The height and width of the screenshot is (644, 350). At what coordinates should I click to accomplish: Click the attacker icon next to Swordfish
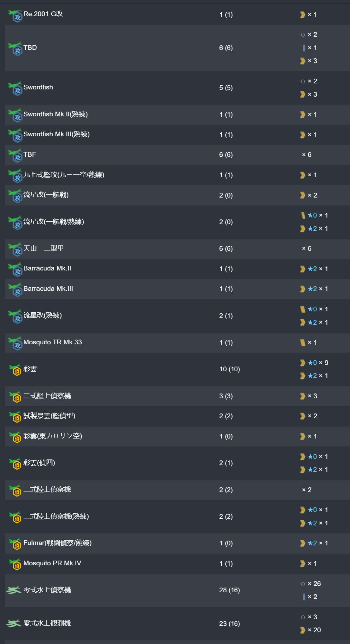click(15, 88)
